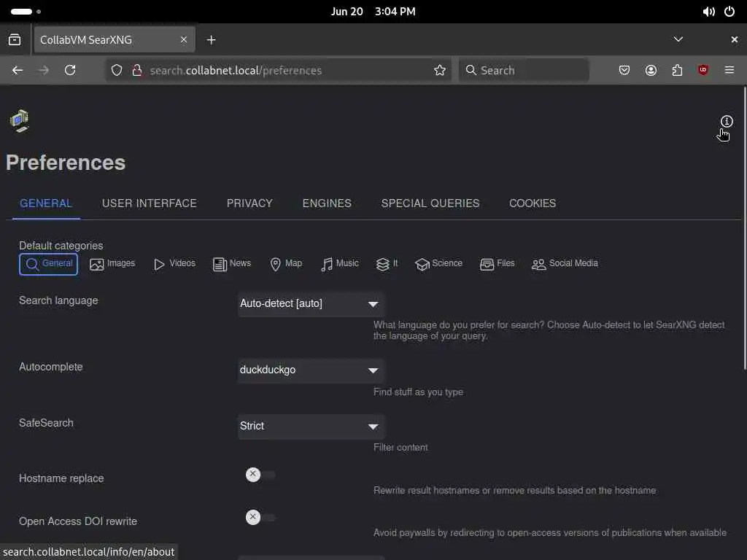Switch to the Engines tab

tap(327, 203)
